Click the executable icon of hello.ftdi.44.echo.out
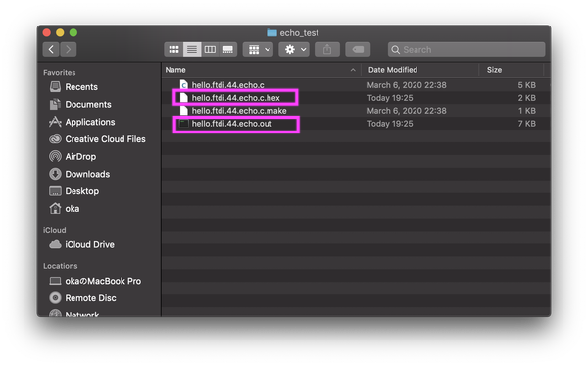Screen dimensions: 588x366 [183, 124]
